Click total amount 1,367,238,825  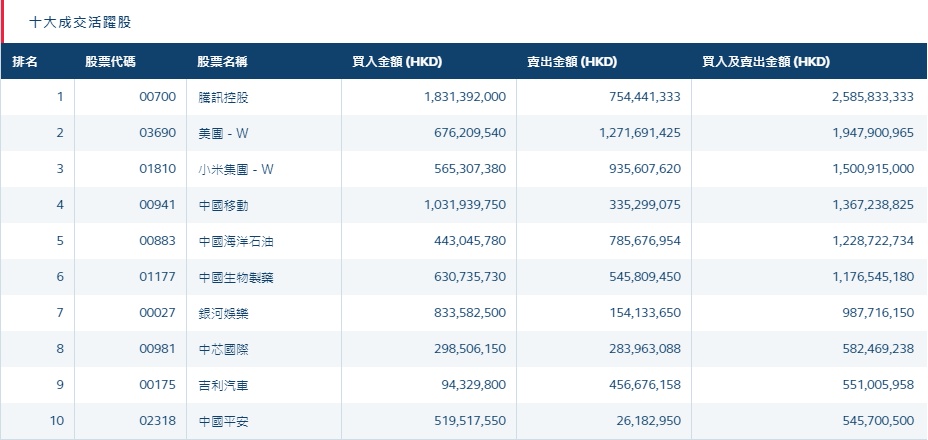pyautogui.click(x=873, y=205)
